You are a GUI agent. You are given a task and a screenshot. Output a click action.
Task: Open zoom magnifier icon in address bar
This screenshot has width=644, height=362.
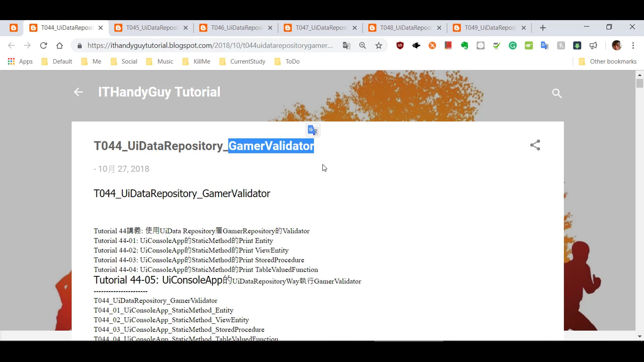coord(363,46)
